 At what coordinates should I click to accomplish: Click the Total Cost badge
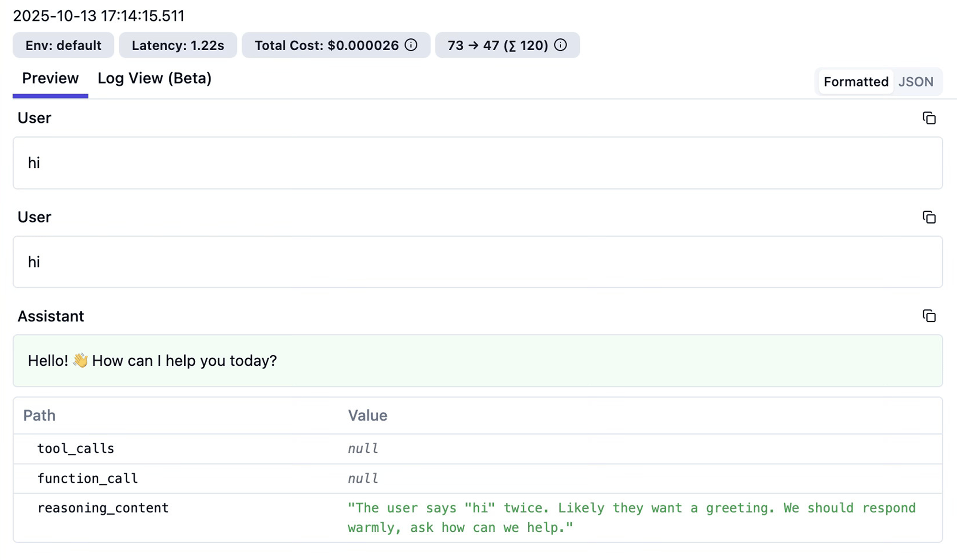(326, 45)
